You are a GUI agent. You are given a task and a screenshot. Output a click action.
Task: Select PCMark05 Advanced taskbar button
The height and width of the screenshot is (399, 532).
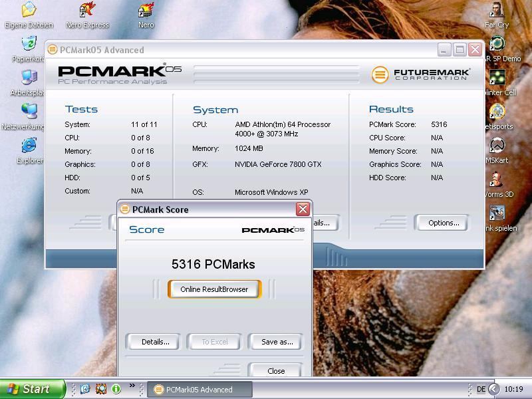[x=200, y=389]
